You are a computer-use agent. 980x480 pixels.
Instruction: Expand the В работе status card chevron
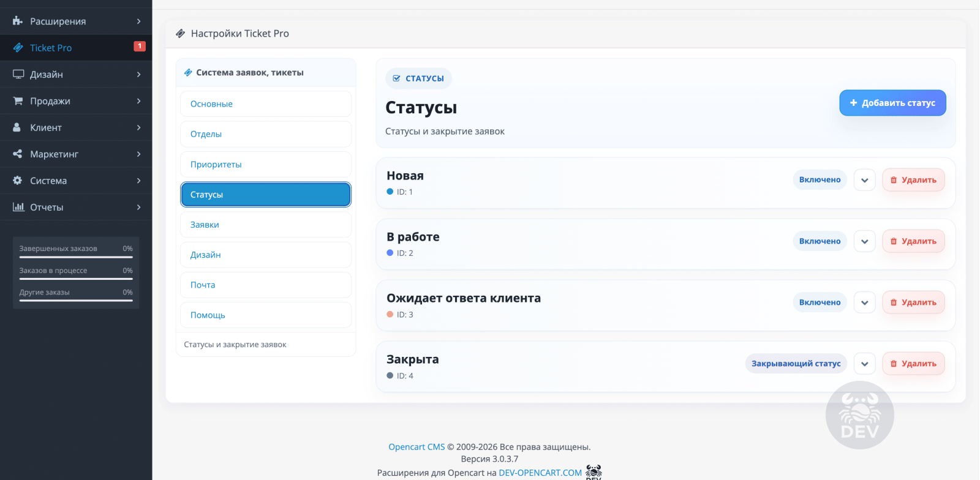point(864,241)
